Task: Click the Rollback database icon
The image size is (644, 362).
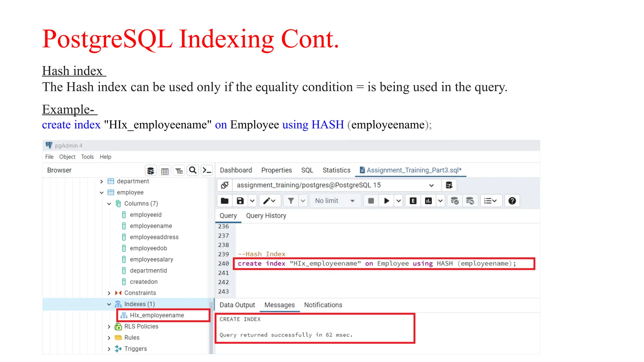Action: point(470,201)
